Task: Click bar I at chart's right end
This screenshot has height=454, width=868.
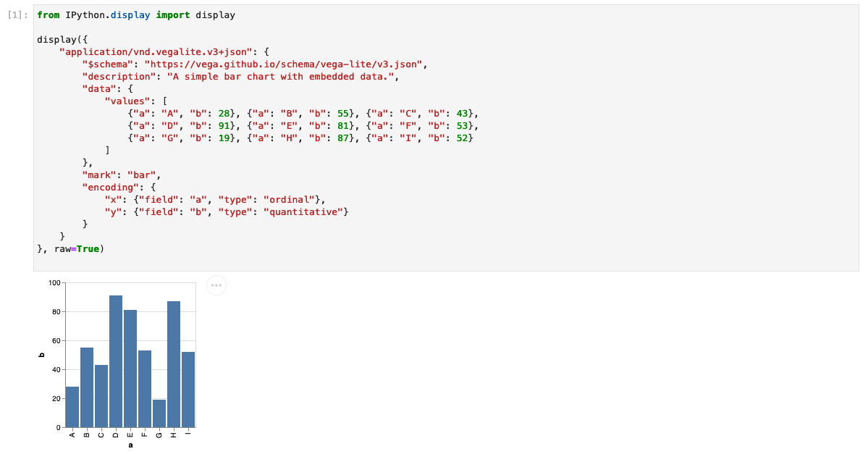Action: click(188, 390)
